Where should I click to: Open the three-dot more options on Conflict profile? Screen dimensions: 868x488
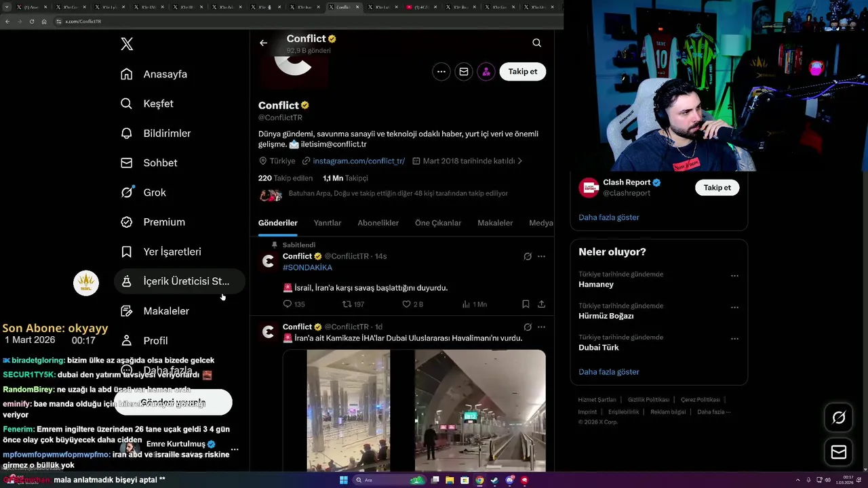click(x=441, y=71)
